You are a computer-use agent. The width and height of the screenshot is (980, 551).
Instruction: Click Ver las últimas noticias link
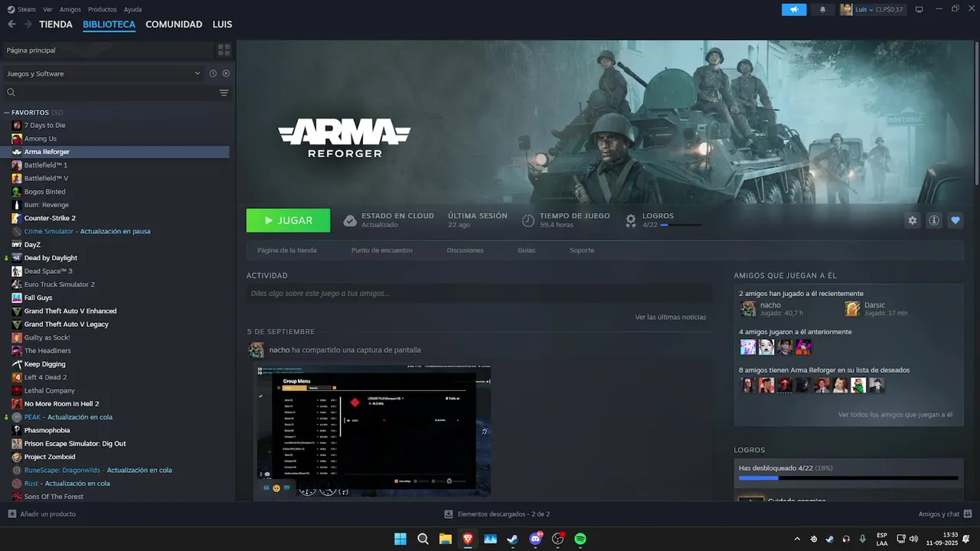tap(671, 317)
